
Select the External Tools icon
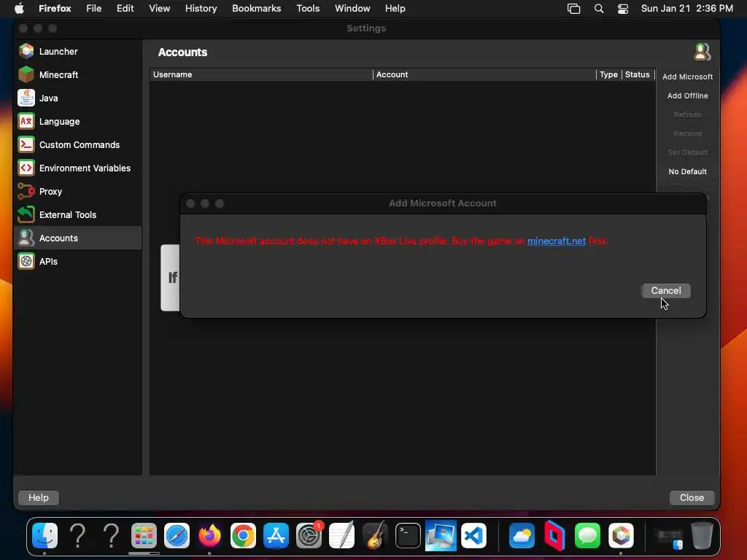tap(26, 214)
